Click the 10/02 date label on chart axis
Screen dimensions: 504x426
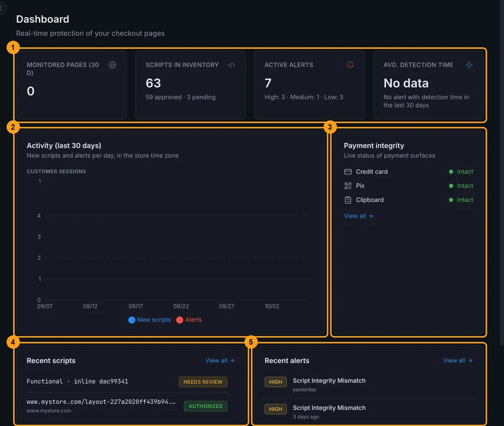(272, 306)
